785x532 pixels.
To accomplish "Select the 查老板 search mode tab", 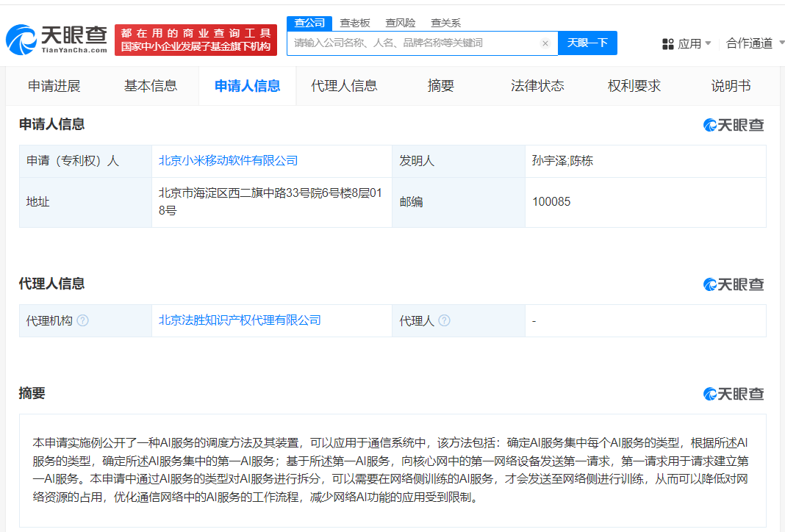I will 355,23.
